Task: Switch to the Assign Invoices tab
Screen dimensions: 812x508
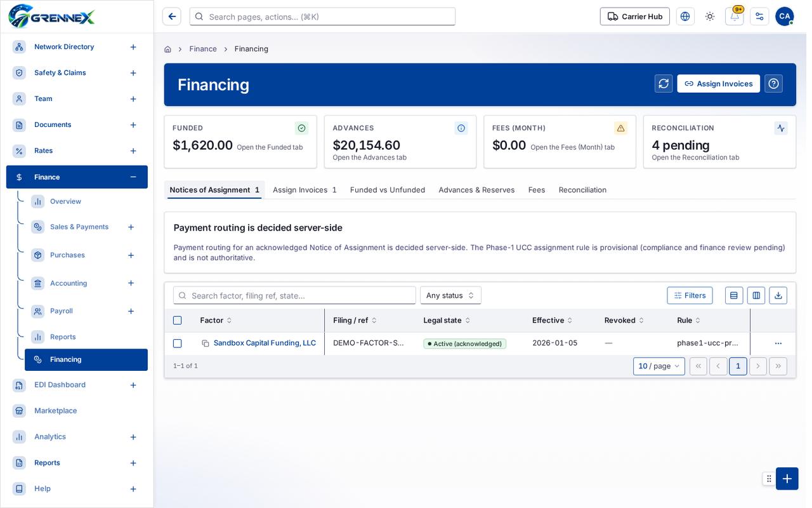Action: (x=304, y=190)
